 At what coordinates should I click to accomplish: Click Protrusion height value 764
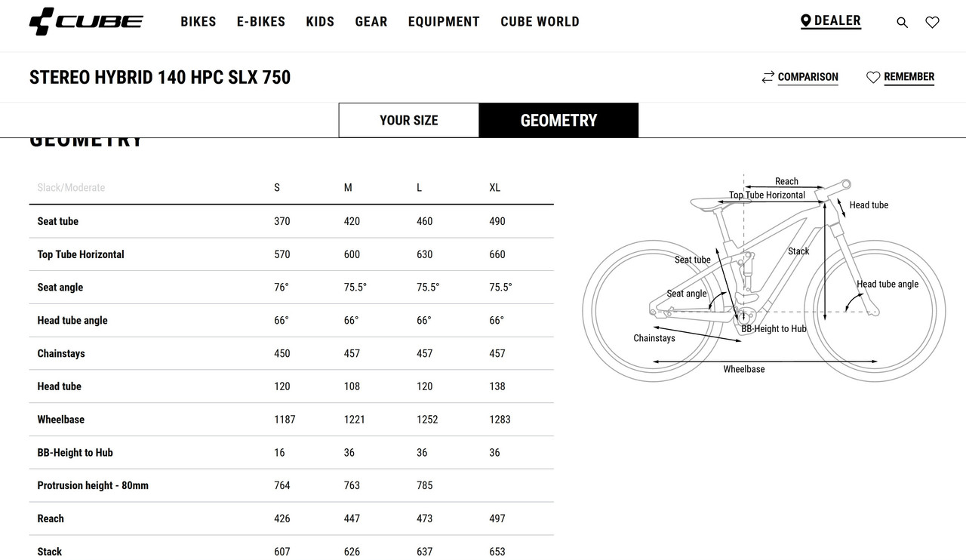282,485
